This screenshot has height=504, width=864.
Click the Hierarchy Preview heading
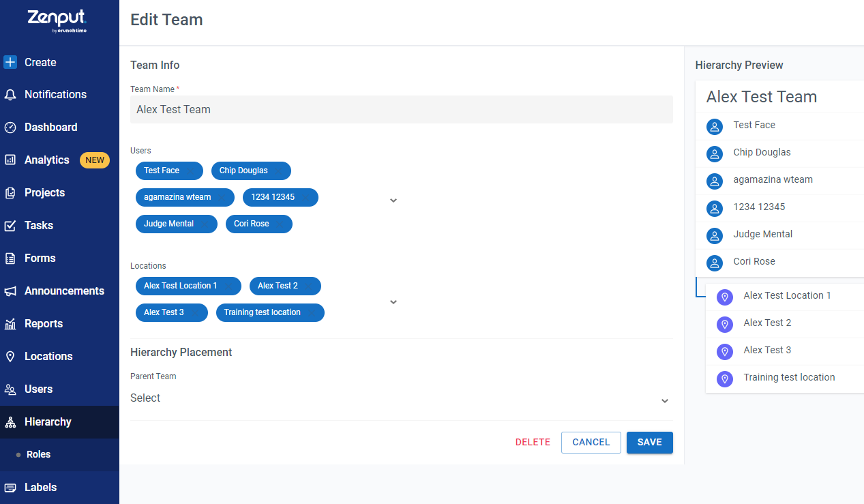[x=739, y=65]
